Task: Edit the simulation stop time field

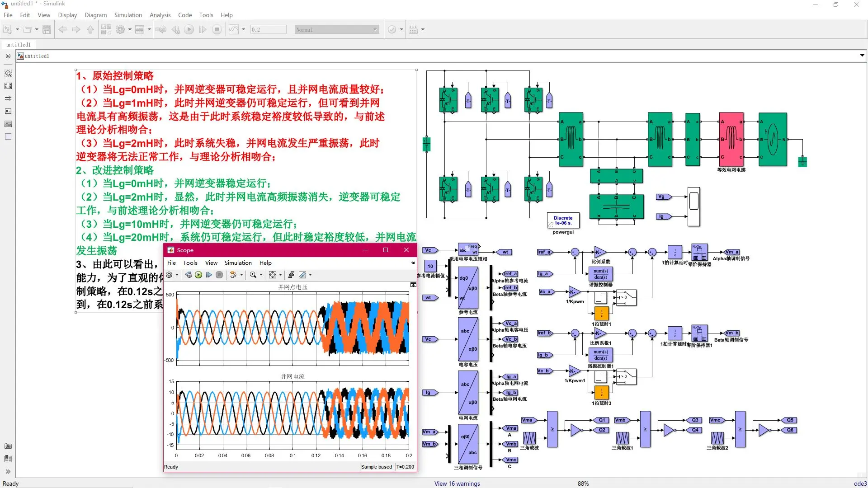Action: [x=269, y=30]
